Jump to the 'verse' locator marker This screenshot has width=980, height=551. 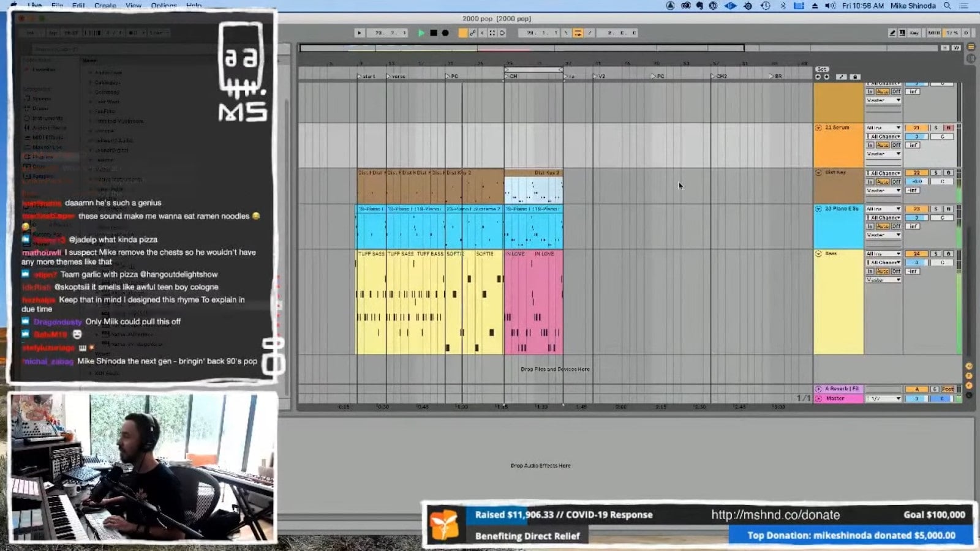[388, 77]
